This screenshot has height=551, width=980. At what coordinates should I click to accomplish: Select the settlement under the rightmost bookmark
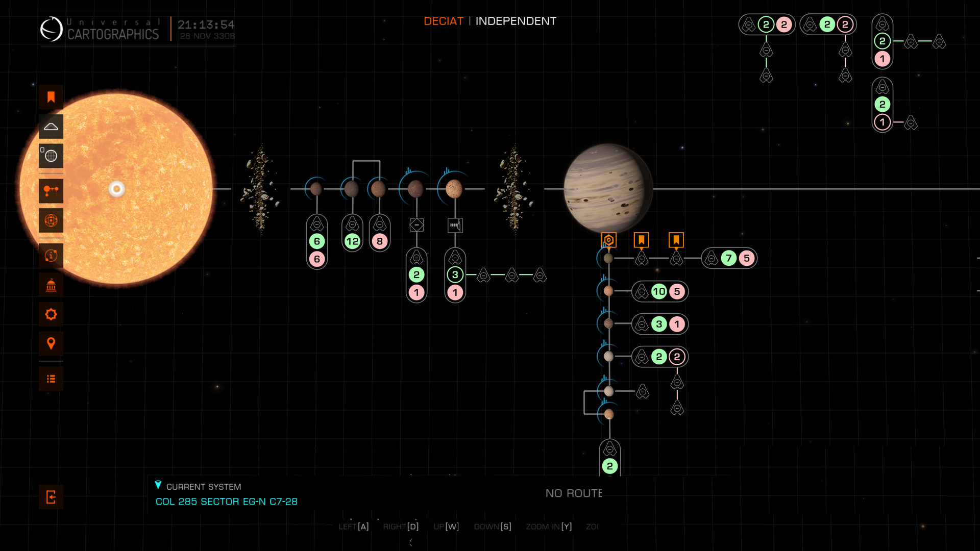676,259
